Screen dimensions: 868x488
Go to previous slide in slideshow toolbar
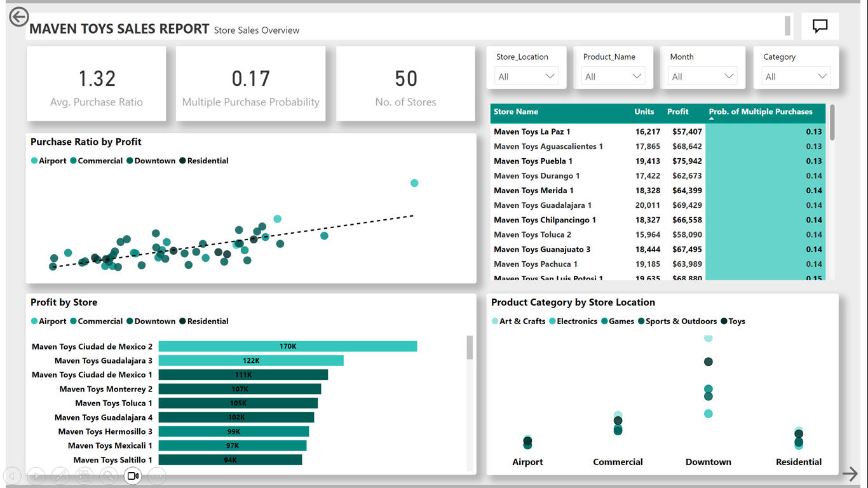point(12,475)
